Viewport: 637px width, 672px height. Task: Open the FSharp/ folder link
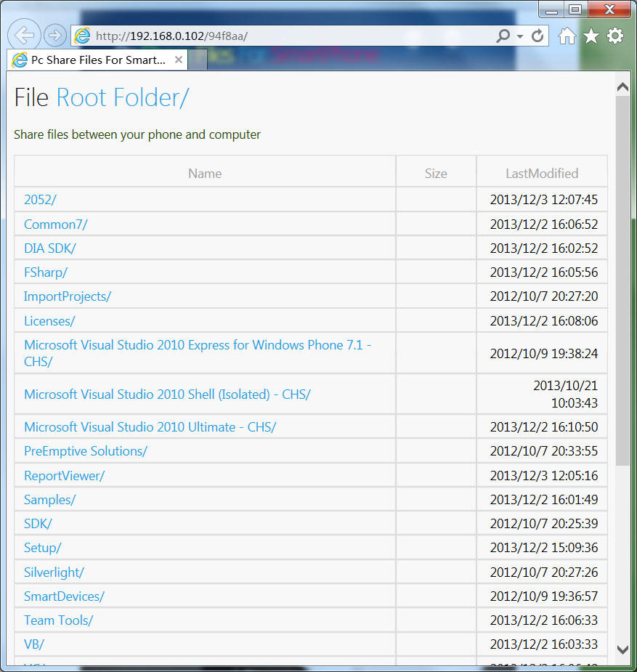(x=46, y=272)
